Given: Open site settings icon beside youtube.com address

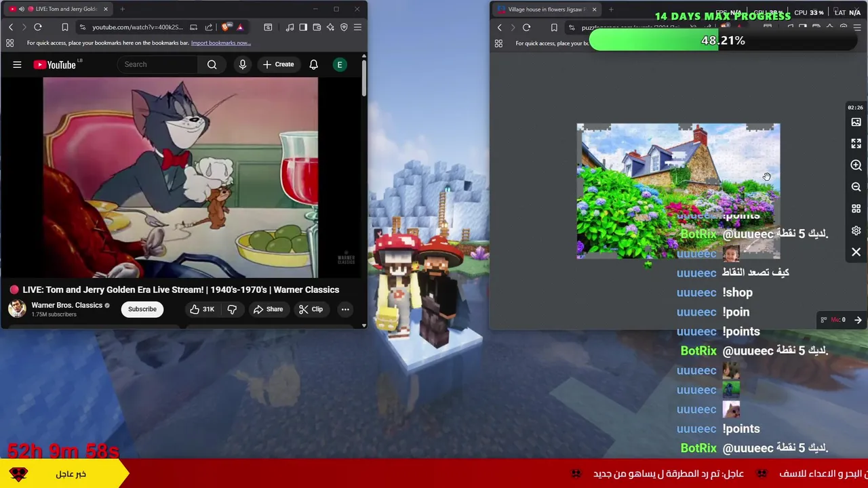Looking at the screenshot, I should tap(82, 27).
